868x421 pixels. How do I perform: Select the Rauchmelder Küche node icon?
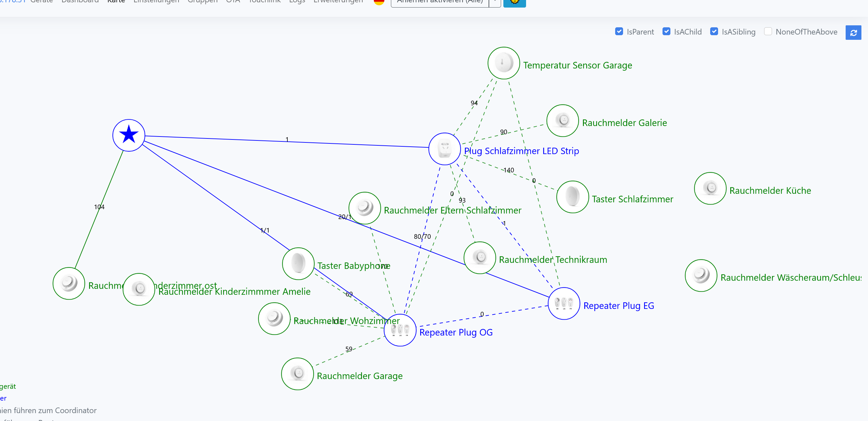pos(710,188)
